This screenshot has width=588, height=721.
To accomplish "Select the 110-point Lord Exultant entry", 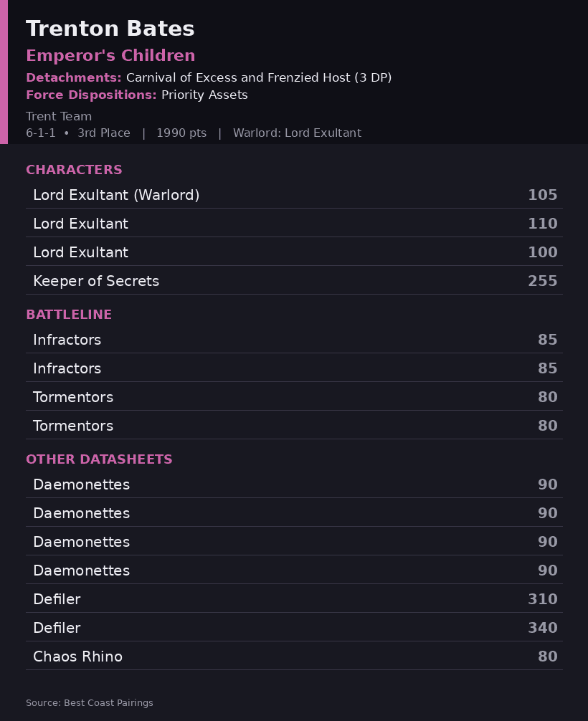I will [295, 223].
